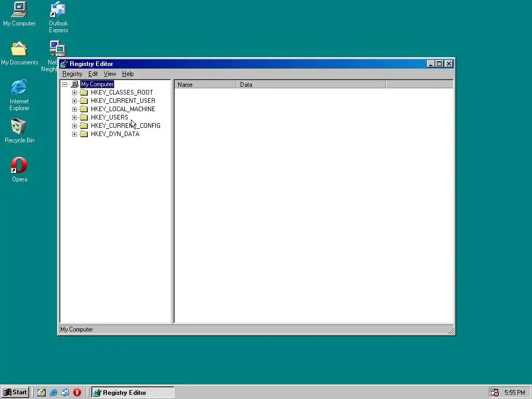Select the Outlook Express desktop icon

pyautogui.click(x=58, y=18)
